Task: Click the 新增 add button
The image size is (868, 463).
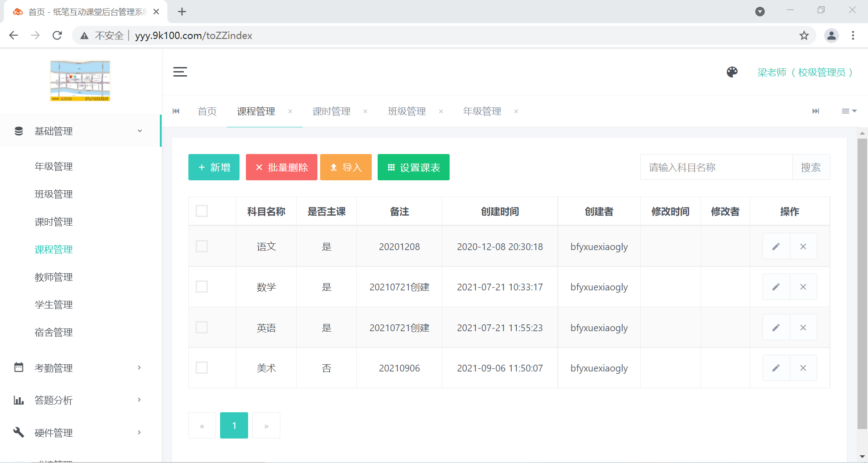Action: [214, 167]
